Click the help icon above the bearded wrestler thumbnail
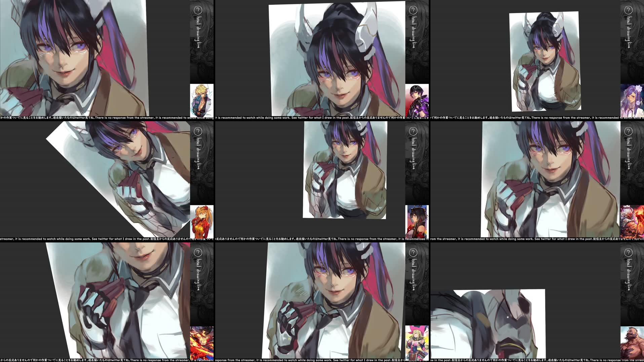The image size is (644, 362). tap(628, 253)
